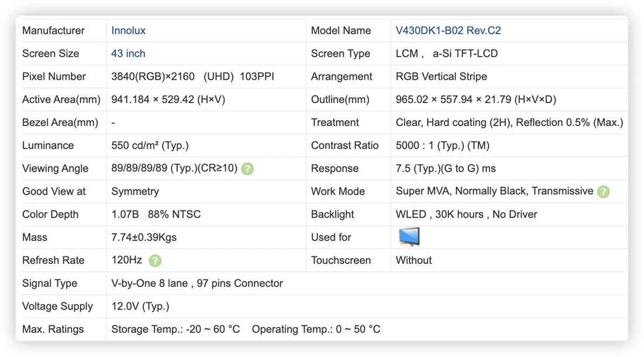Image resolution: width=644 pixels, height=357 pixels.
Task: Click the Response 7.5 (Typ.) ms value
Action: 446,169
